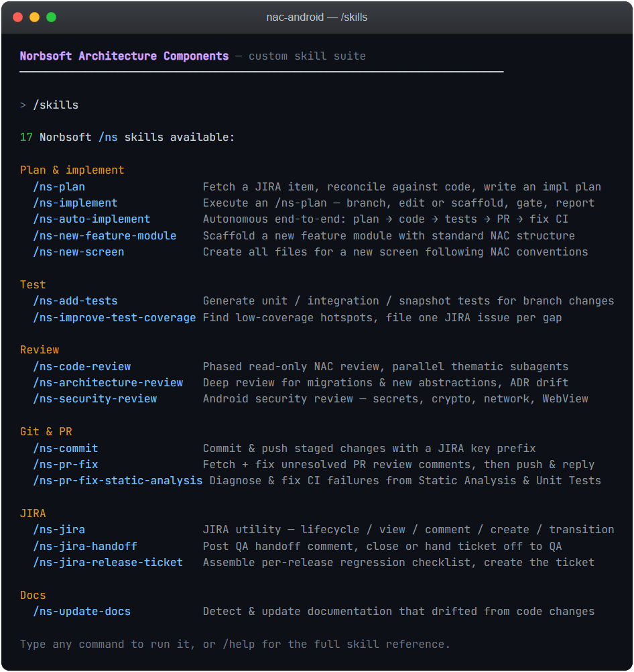Click the /ns-jira command

pos(59,529)
